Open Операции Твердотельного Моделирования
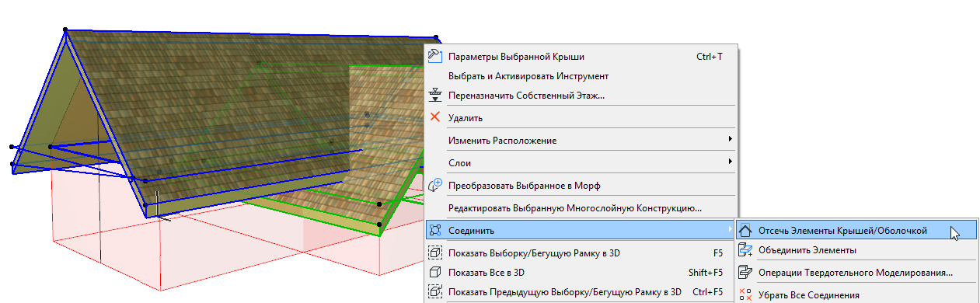Screen dimensions: 980x303 [x=857, y=273]
